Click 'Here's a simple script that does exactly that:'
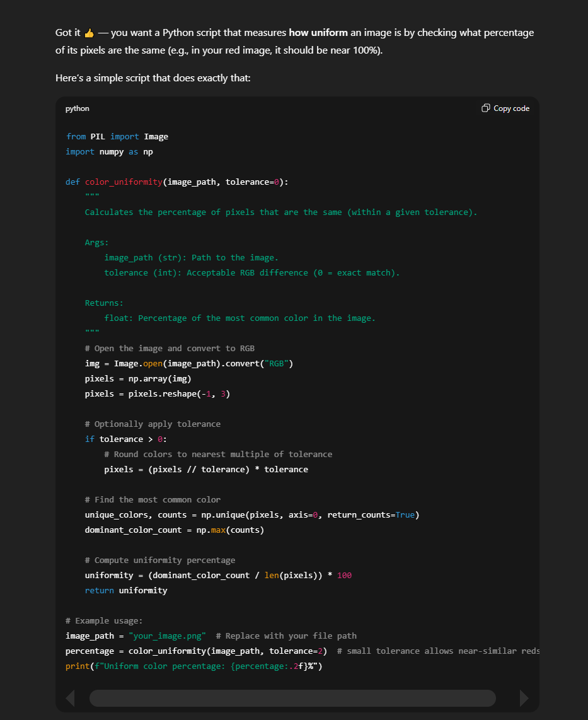588x720 pixels. pos(153,78)
